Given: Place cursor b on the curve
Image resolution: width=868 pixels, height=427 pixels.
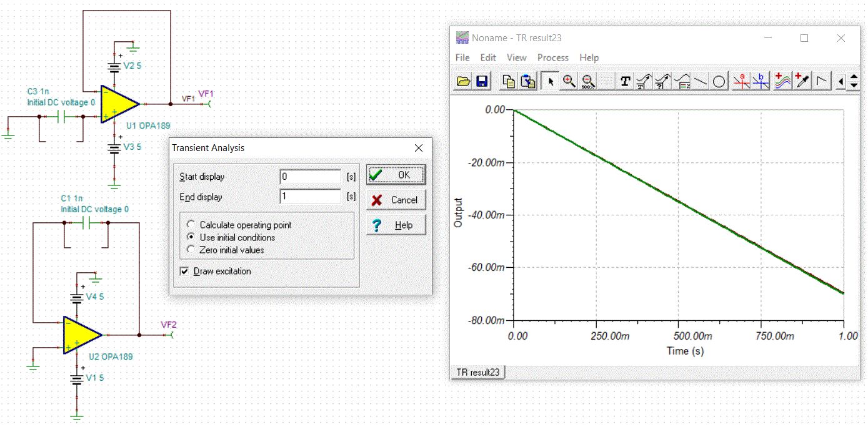Looking at the screenshot, I should coord(761,81).
